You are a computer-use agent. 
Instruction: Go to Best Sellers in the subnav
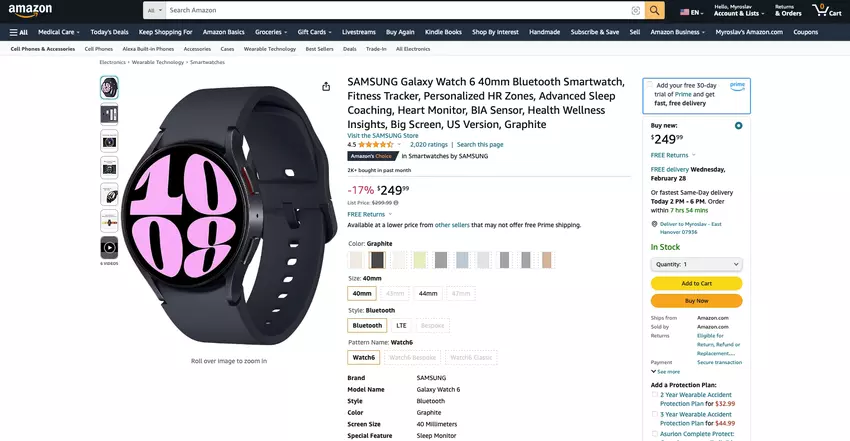pyautogui.click(x=319, y=48)
